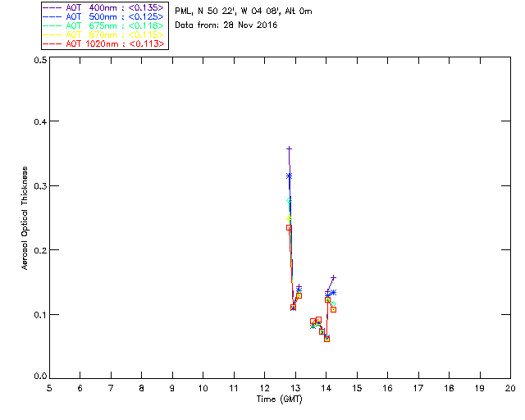
Task: Click the hour 15 x-axis label
Action: point(357,388)
